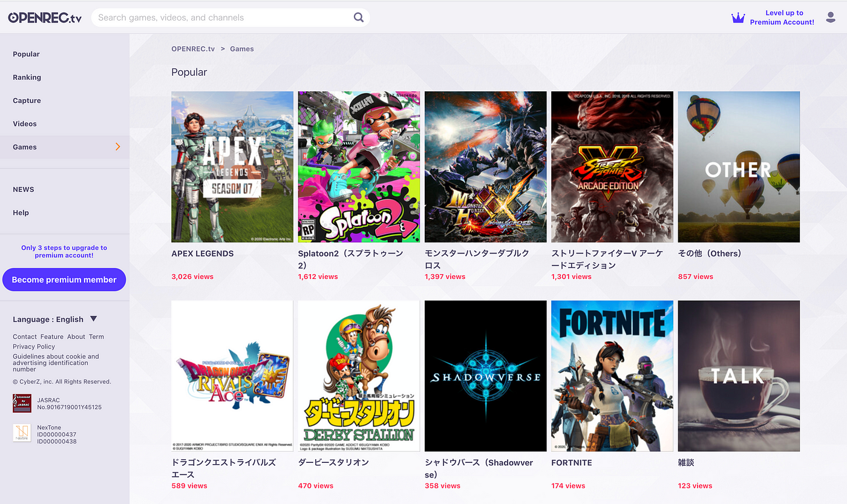The image size is (847, 504).
Task: Open the Privacy Policy link
Action: click(34, 347)
